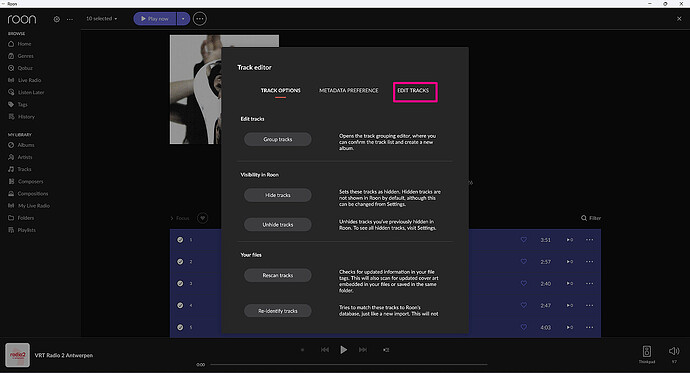Deselect track 3 checkmark

180,283
